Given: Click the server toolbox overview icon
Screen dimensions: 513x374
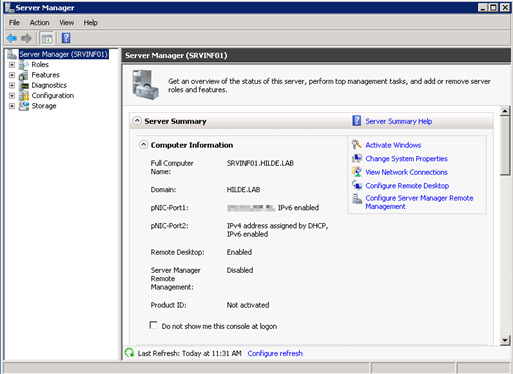Looking at the screenshot, I should [x=145, y=85].
